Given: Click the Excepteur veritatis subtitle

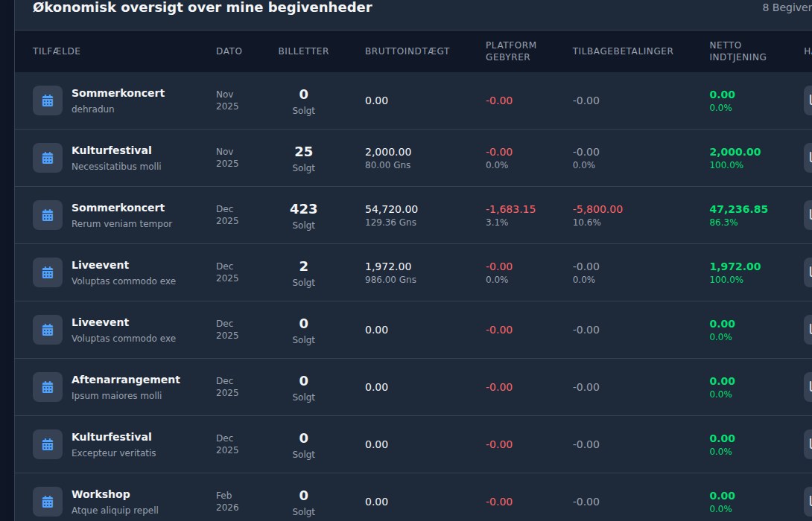Looking at the screenshot, I should tap(113, 453).
